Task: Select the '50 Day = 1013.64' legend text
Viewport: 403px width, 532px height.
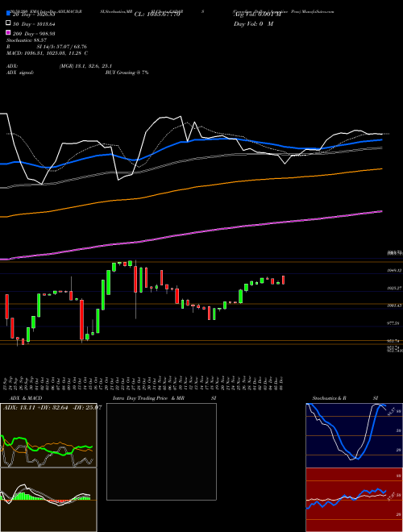Action: (34, 24)
